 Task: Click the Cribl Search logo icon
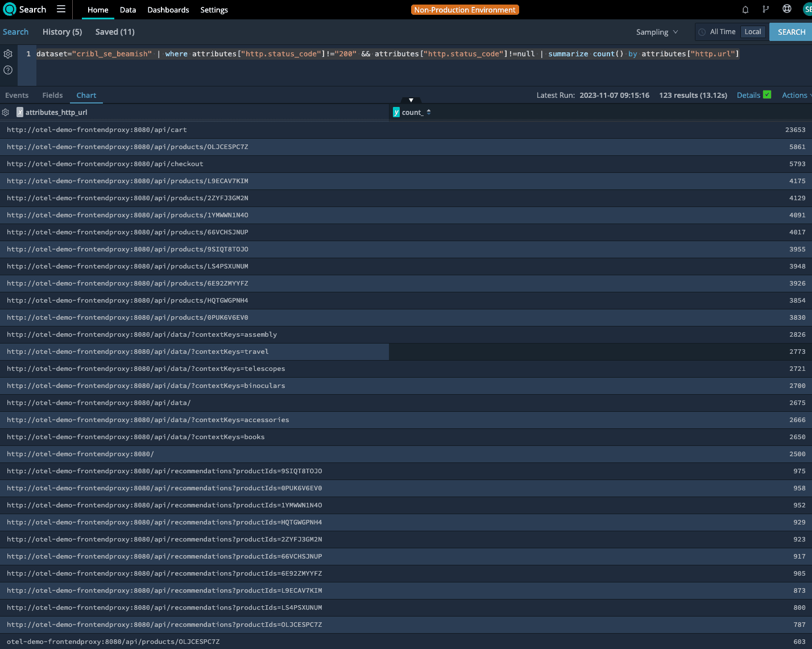[10, 10]
